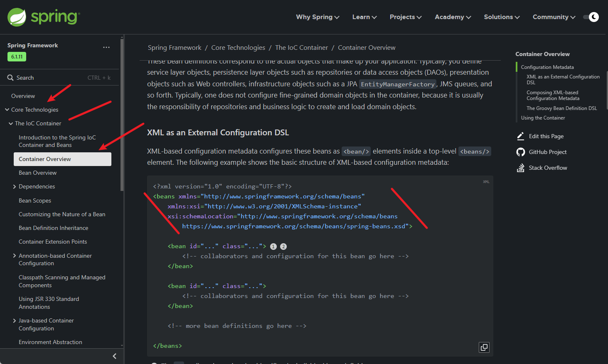Screen dimensions: 608x364
Task: Open the Academy menu
Action: pyautogui.click(x=453, y=17)
